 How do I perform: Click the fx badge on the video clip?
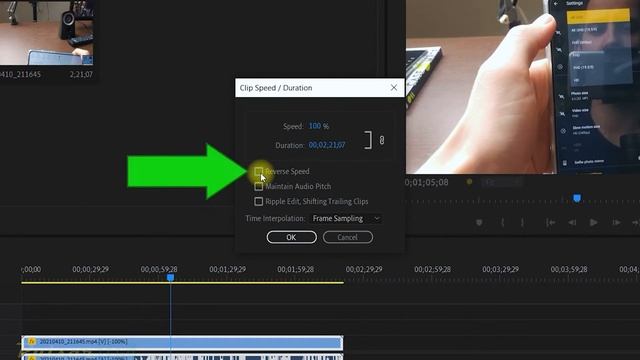(x=31, y=341)
